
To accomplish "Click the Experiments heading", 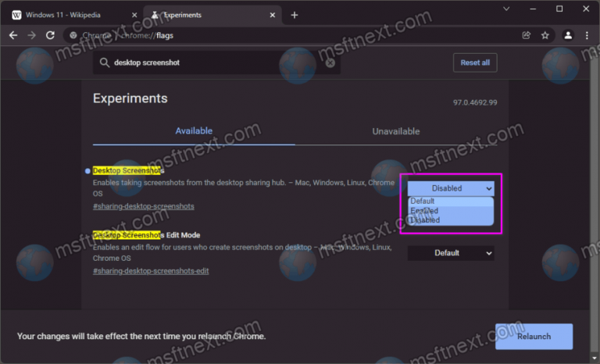I will 130,98.
